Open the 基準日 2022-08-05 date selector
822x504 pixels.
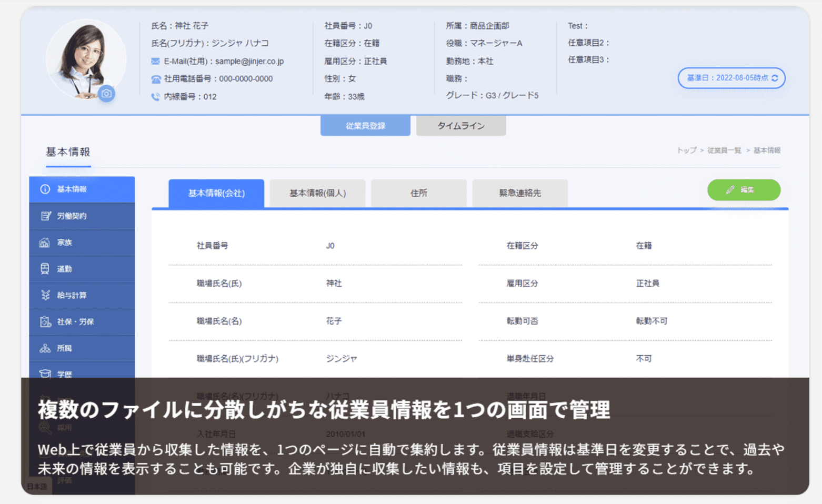(727, 78)
